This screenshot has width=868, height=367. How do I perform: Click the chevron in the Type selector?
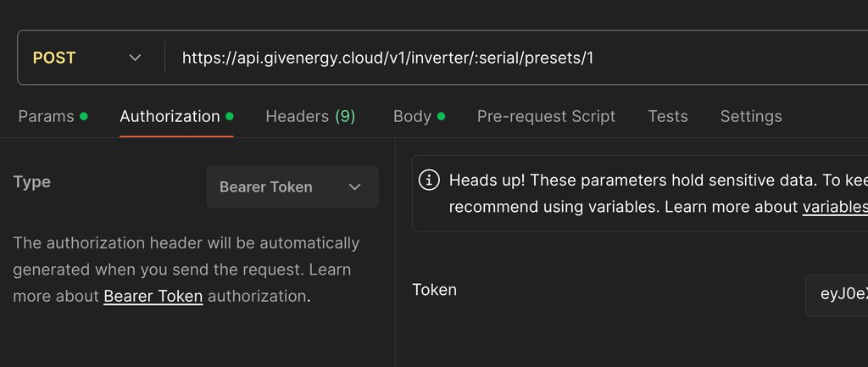(355, 187)
